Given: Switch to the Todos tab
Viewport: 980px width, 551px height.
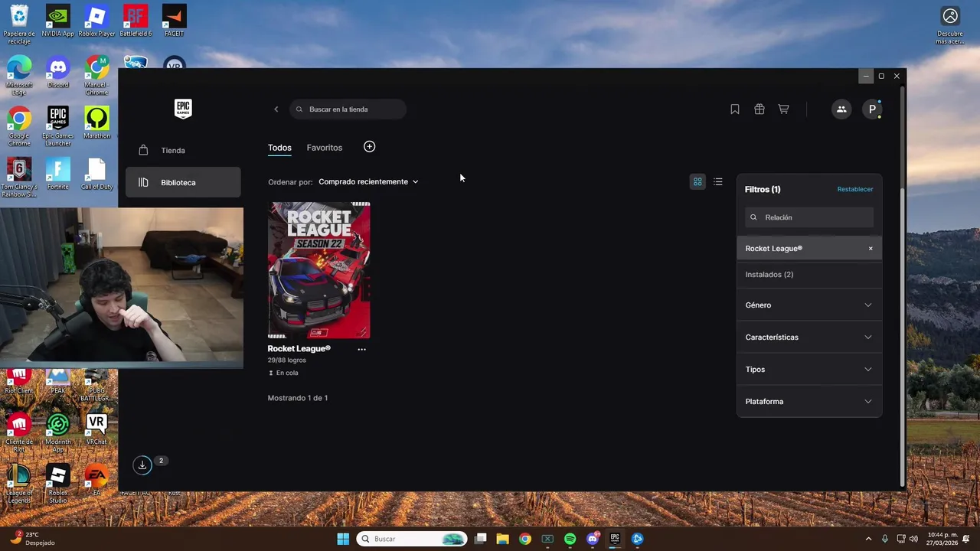Looking at the screenshot, I should tap(279, 148).
